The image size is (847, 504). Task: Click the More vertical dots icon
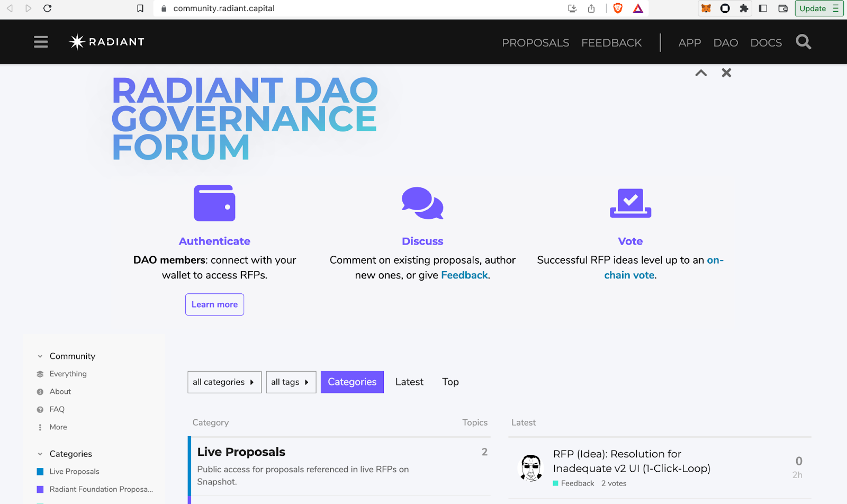[x=40, y=427]
